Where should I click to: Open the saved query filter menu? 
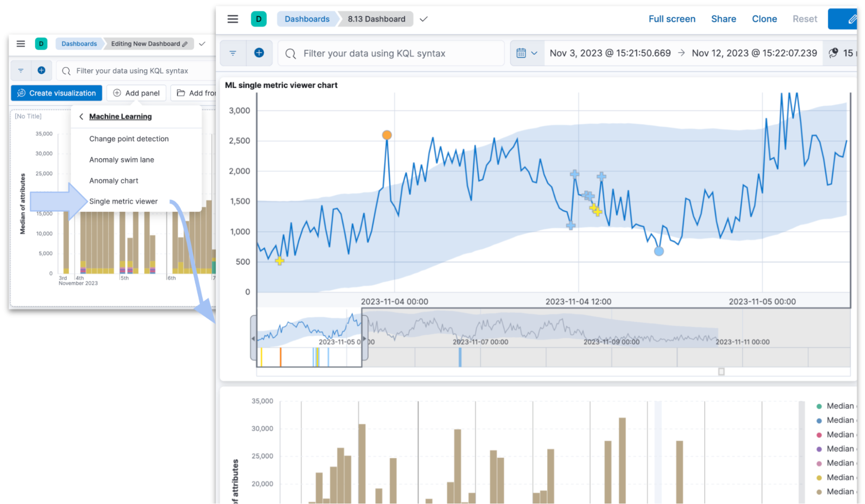(233, 53)
